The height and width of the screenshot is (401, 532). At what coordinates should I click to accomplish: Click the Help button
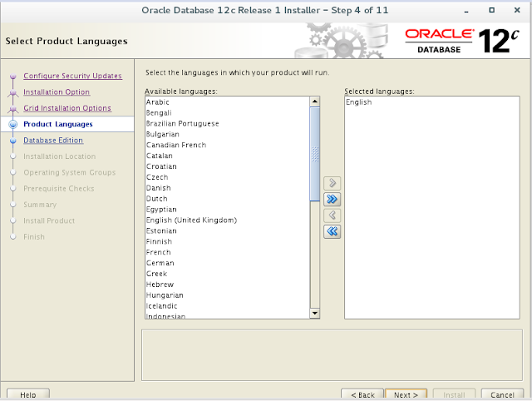[x=28, y=394]
